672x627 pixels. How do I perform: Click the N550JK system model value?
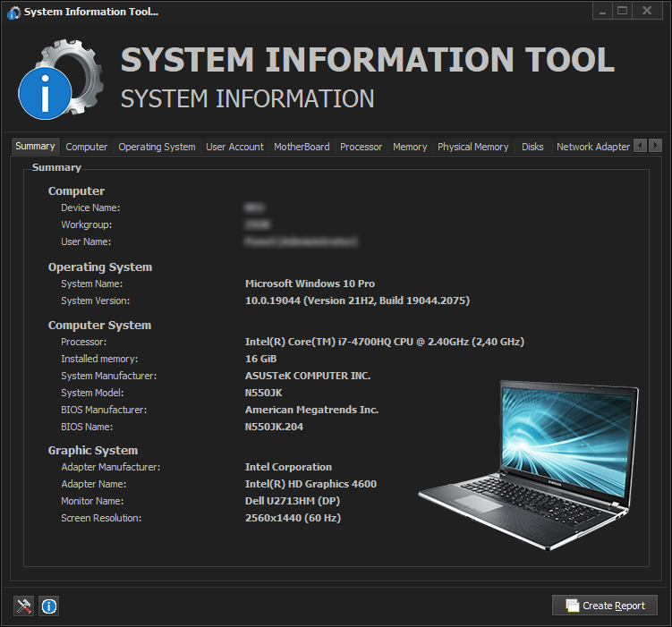tap(264, 393)
